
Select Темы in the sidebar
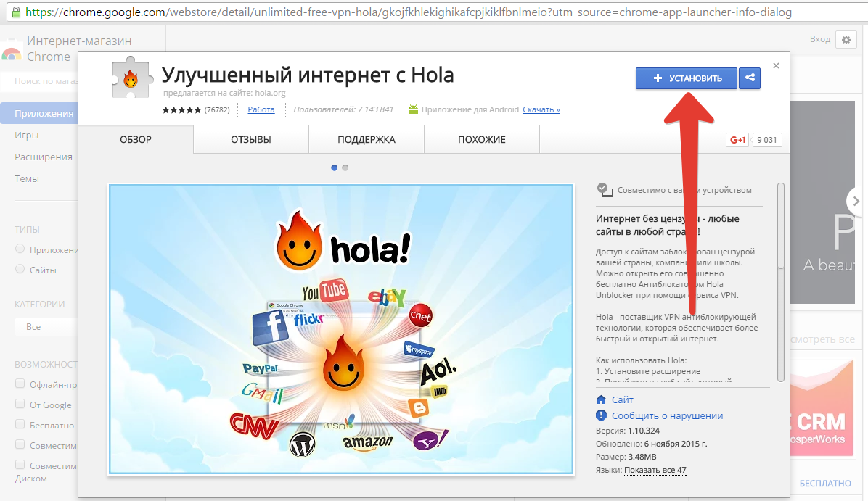point(27,178)
